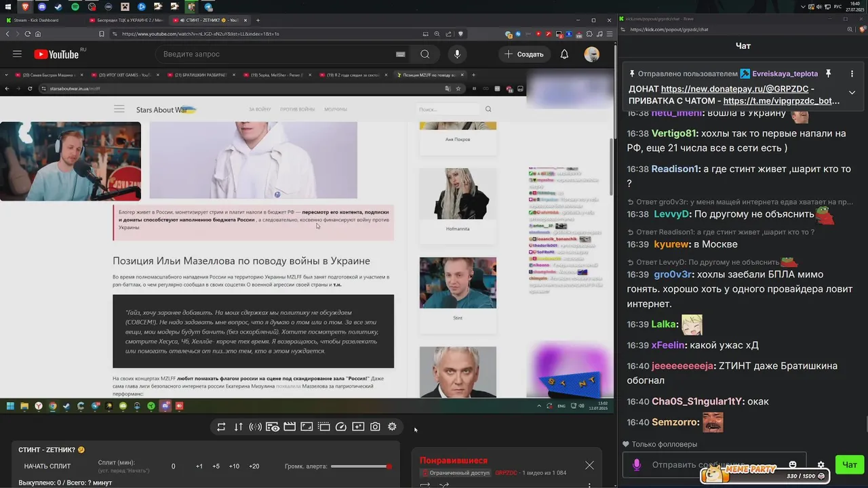Click НАЧАТЬ СПЛИТ button
This screenshot has height=488, width=868.
[x=47, y=466]
